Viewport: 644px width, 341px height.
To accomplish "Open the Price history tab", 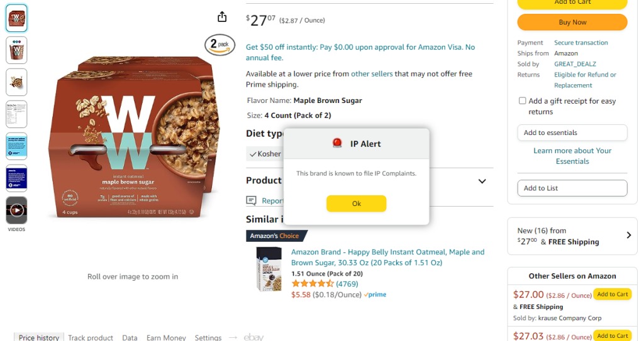I will coord(38,337).
